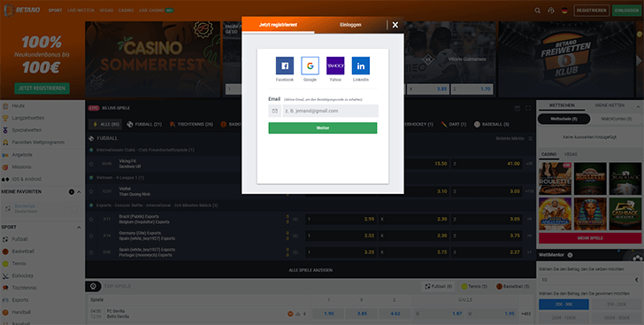Image resolution: width=644 pixels, height=325 pixels.
Task: Favorite the Viking FK match star
Action: tap(91, 164)
